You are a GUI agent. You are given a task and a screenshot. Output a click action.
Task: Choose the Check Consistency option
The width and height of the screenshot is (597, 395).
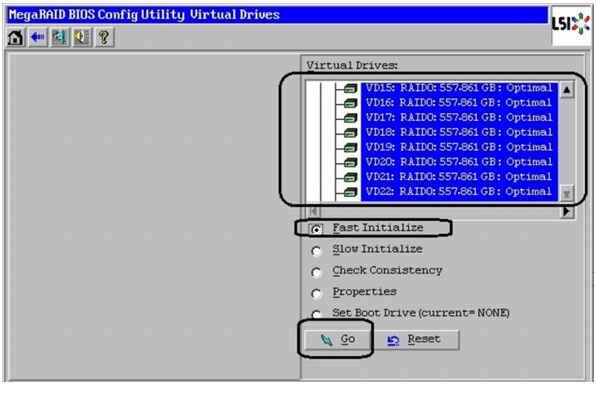[x=316, y=272]
